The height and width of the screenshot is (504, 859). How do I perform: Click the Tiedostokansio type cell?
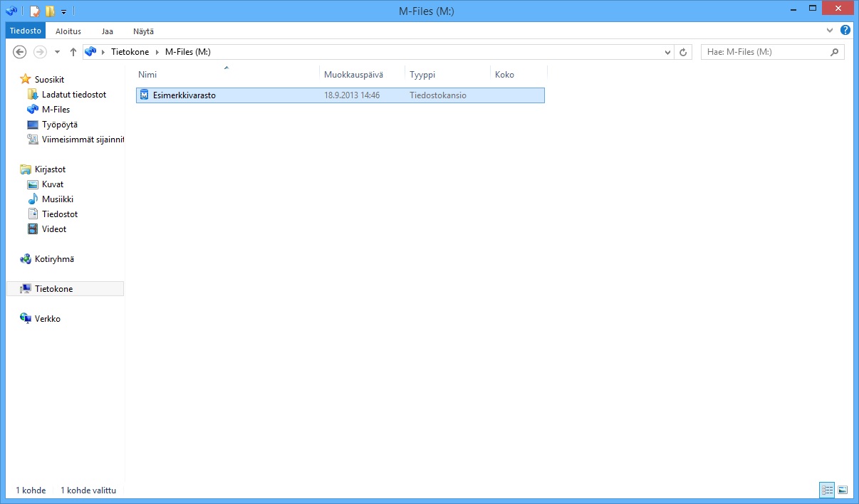(x=438, y=95)
